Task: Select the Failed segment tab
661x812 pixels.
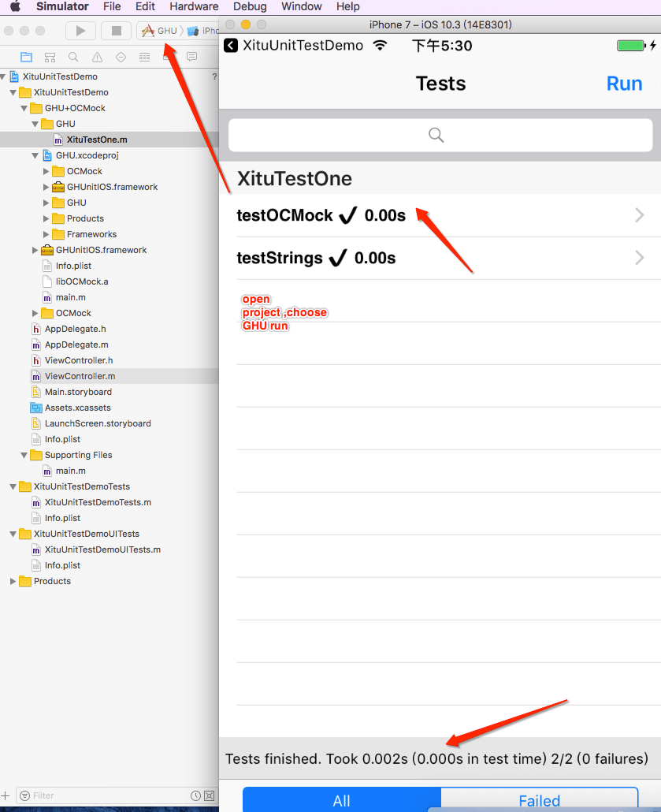Action: click(539, 800)
